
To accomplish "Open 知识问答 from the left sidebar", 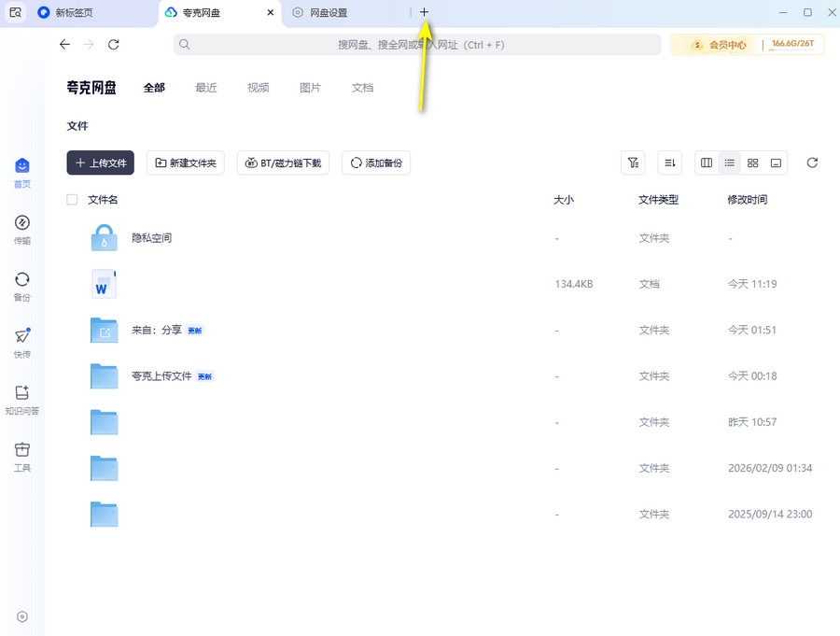I will pos(21,400).
